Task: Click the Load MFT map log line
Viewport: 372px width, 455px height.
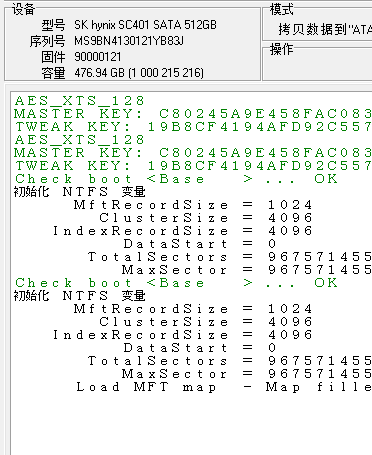Action: 224,387
